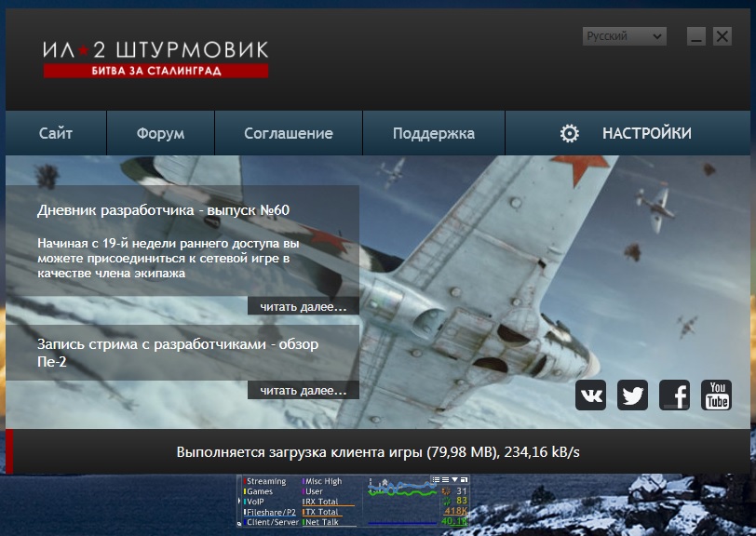Select Net Talk in network widget

click(320, 522)
